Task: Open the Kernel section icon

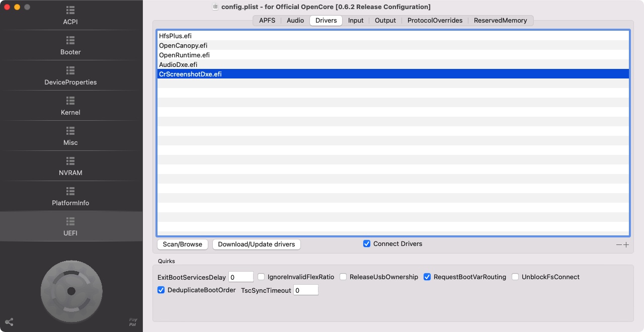Action: tap(70, 101)
